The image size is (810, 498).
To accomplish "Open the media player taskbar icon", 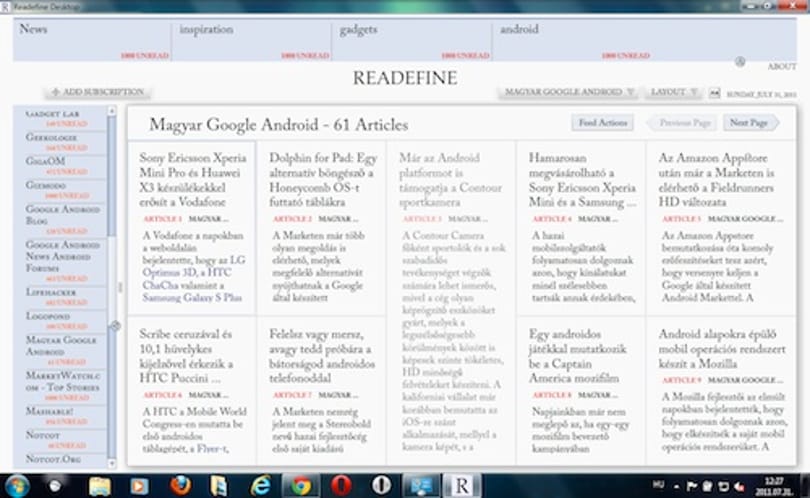I will [139, 486].
